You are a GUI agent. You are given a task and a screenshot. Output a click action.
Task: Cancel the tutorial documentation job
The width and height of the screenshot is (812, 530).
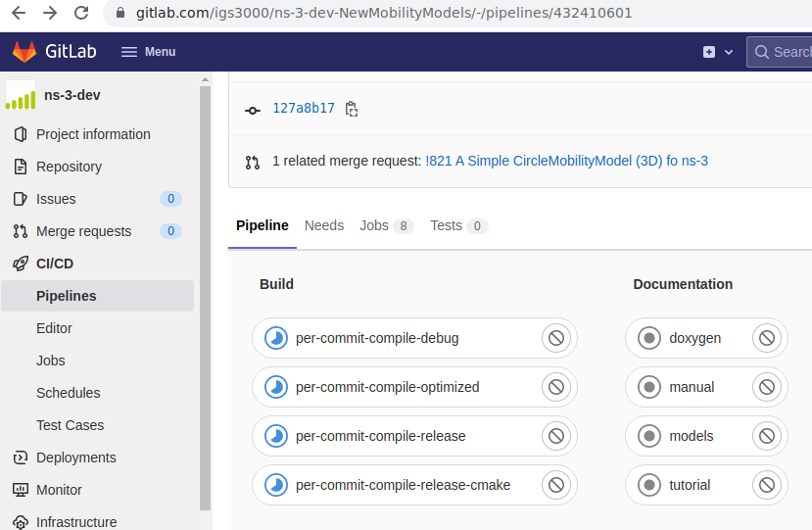tap(767, 485)
